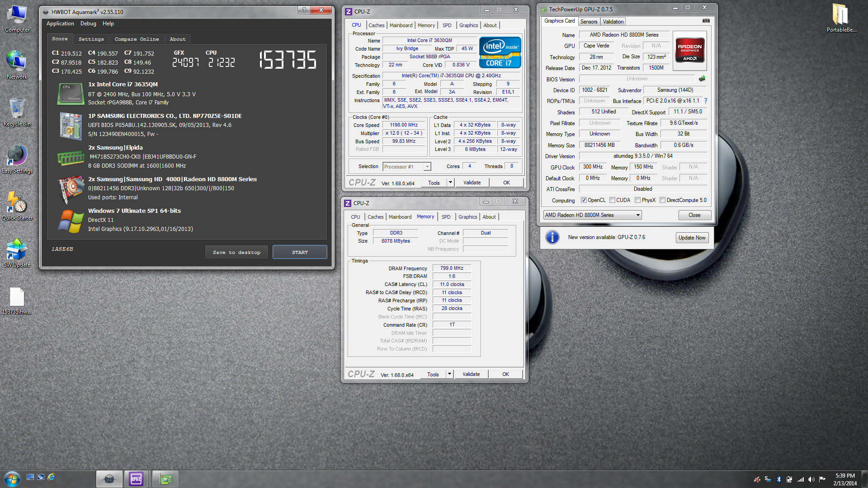Click the GPU-Z camera screenshot icon
The height and width of the screenshot is (488, 868).
[706, 21]
